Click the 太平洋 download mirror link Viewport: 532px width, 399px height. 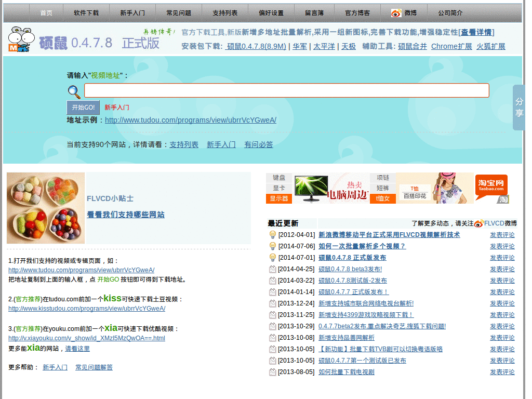(324, 46)
